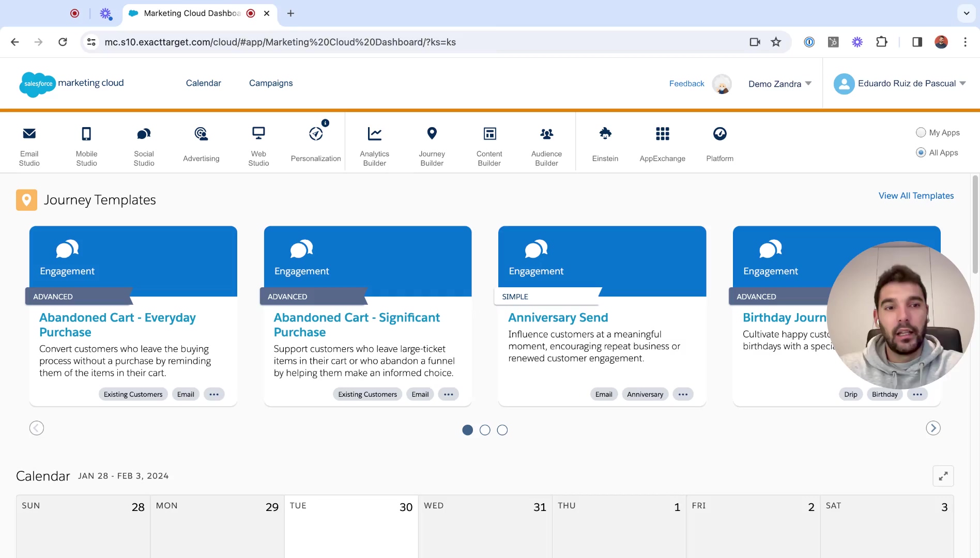Open Analytics Builder
The width and height of the screenshot is (980, 558).
(374, 146)
